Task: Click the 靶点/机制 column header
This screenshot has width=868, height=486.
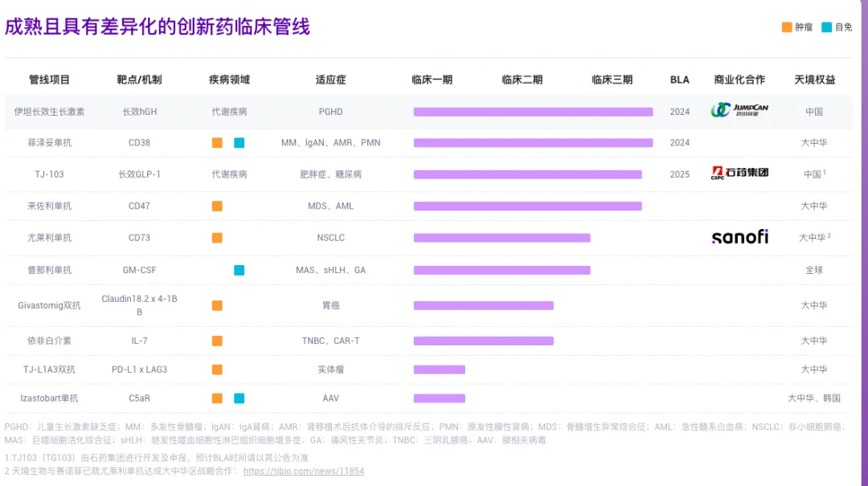Action: tap(139, 80)
